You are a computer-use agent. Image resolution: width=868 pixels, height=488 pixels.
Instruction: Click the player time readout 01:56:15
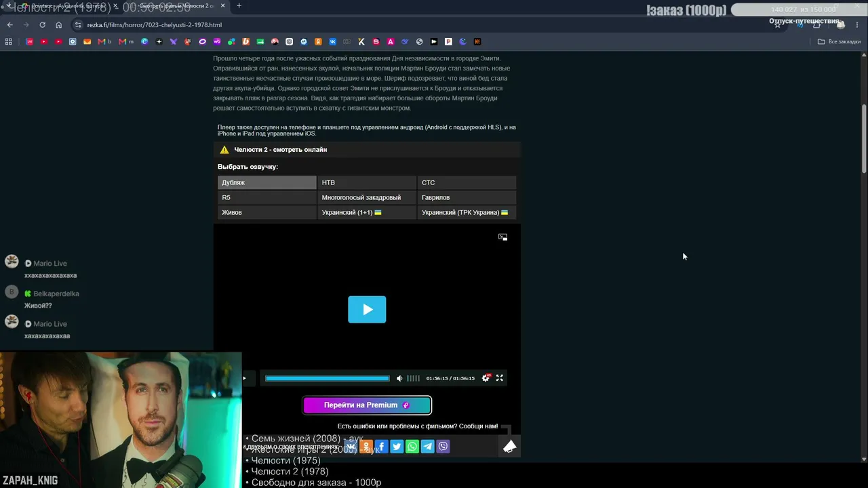(x=450, y=378)
